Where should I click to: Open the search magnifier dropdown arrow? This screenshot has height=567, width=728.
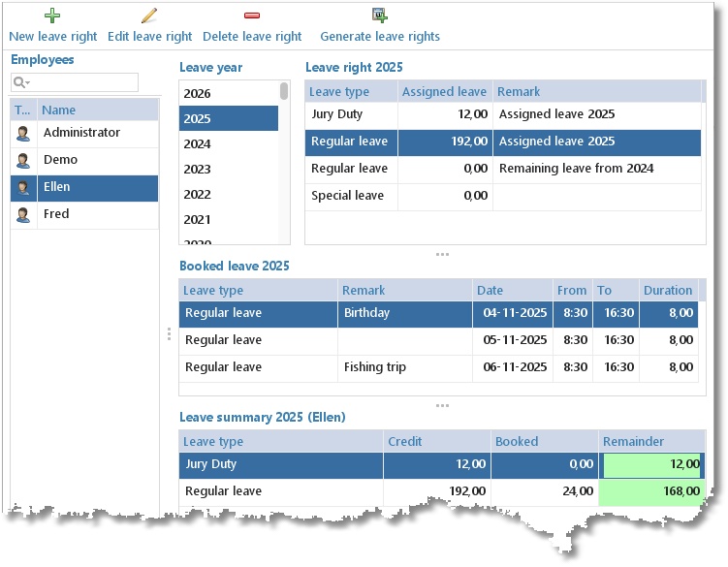(28, 82)
